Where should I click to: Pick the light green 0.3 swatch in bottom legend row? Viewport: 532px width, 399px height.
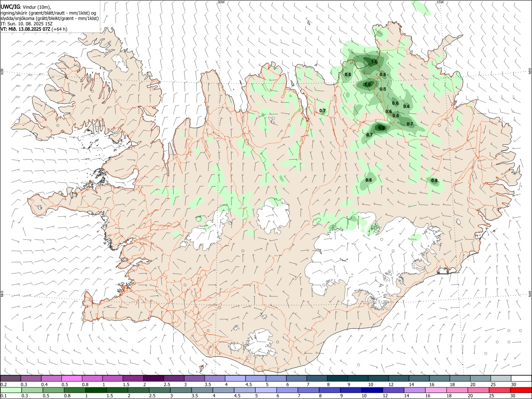click(32, 390)
